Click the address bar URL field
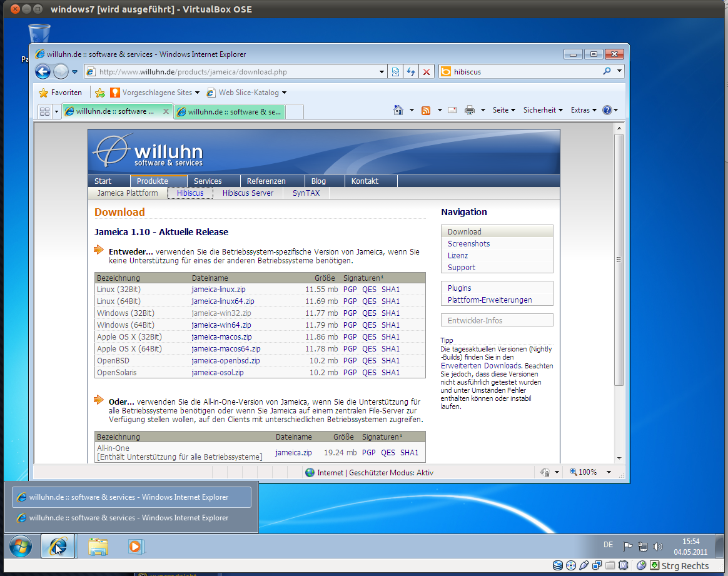 pos(237,71)
